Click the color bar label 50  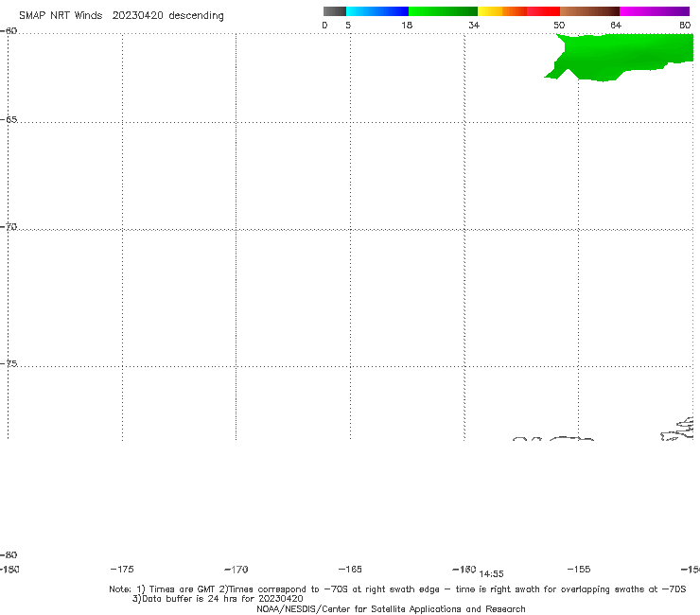point(559,25)
